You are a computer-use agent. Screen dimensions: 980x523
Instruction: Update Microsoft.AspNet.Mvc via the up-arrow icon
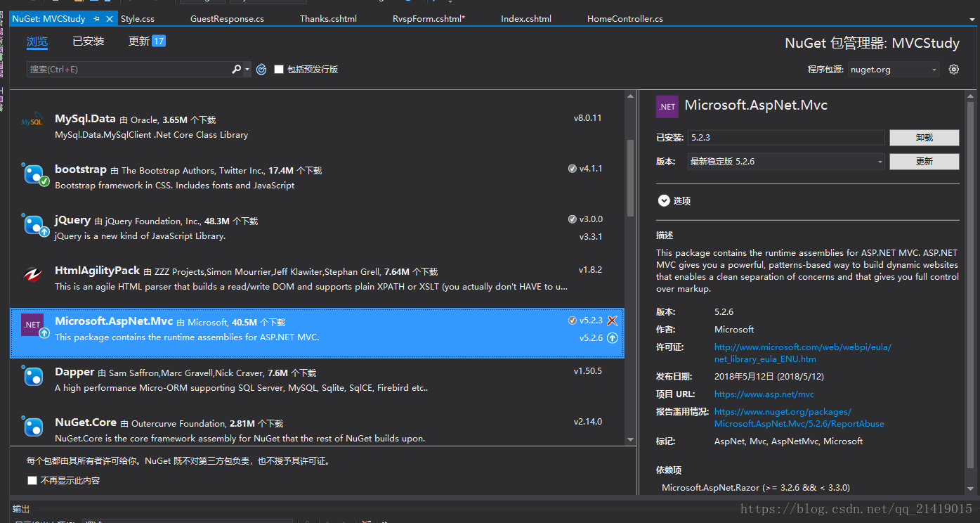(612, 338)
